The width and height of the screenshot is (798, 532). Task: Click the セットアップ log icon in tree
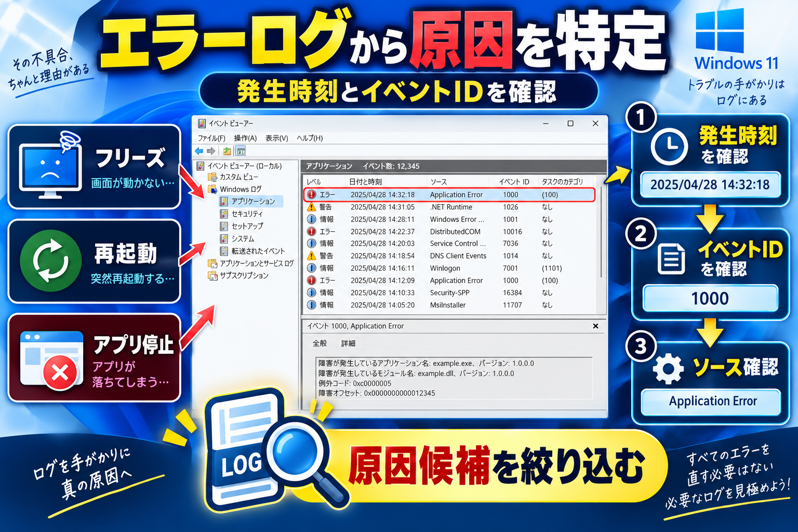click(224, 226)
